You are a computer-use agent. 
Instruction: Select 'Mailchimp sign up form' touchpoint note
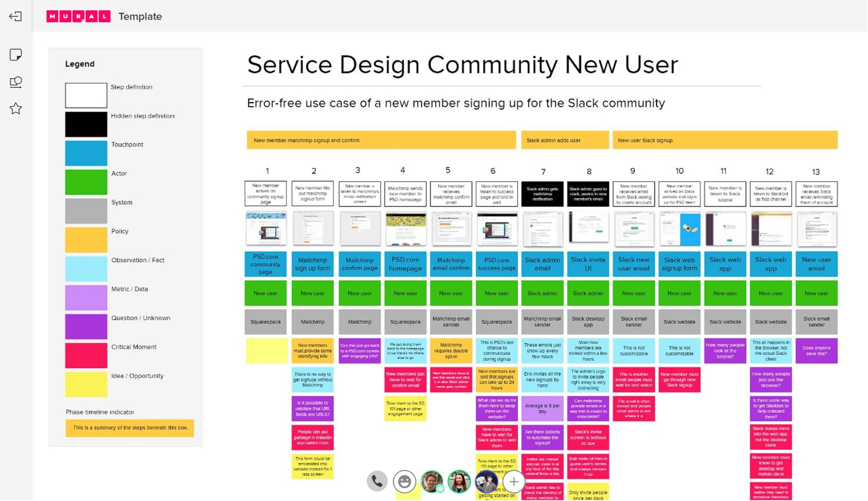coord(312,264)
